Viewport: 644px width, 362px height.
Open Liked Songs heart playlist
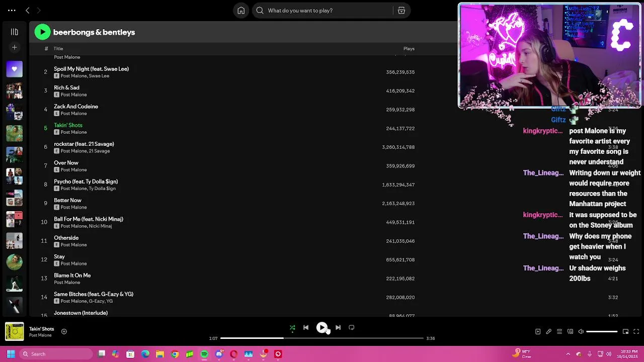(14, 69)
